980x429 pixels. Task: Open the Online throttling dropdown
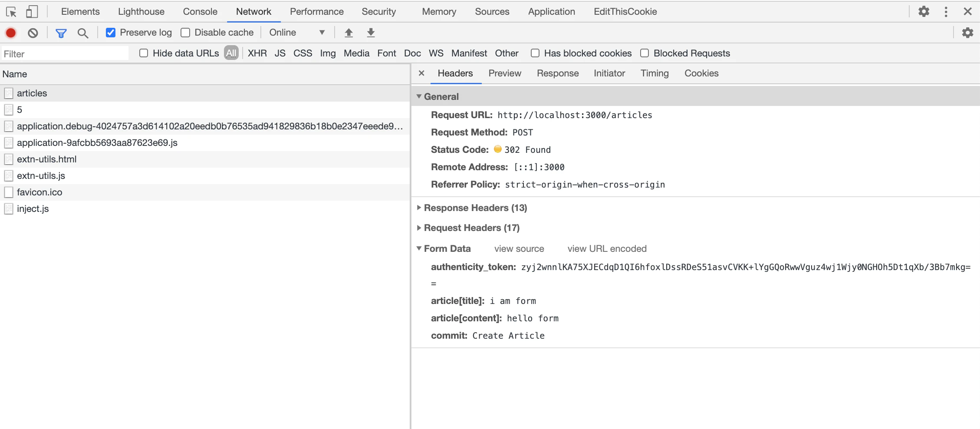tap(297, 33)
